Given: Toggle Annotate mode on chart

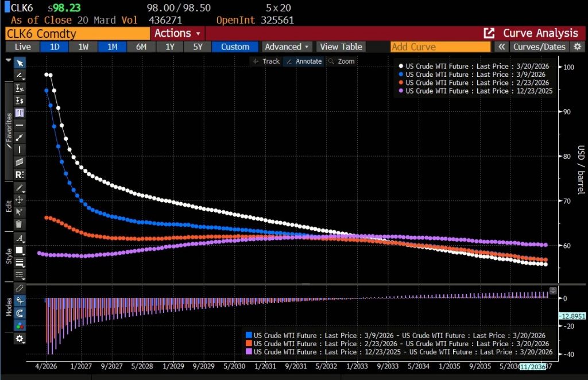Looking at the screenshot, I should click(304, 61).
